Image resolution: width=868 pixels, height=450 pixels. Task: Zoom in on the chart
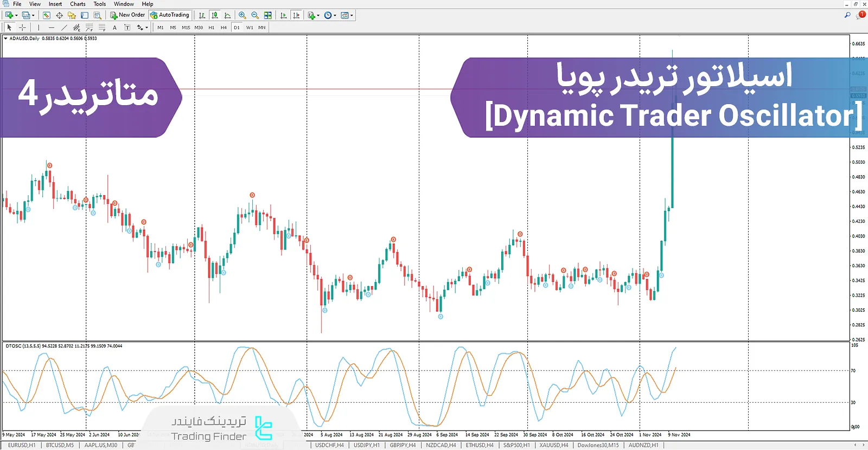(242, 15)
